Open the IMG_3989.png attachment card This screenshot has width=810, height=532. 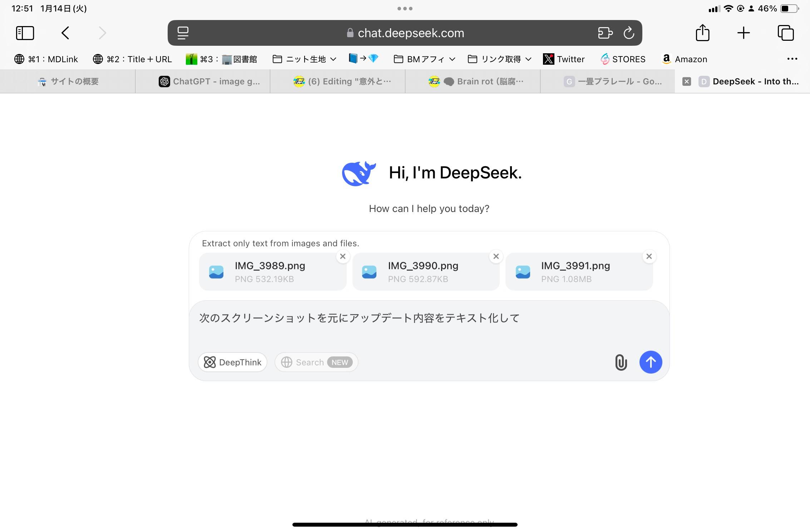point(273,272)
